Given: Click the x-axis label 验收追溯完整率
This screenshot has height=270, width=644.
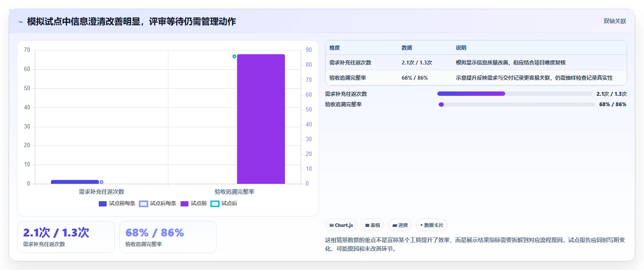Looking at the screenshot, I should [x=234, y=191].
